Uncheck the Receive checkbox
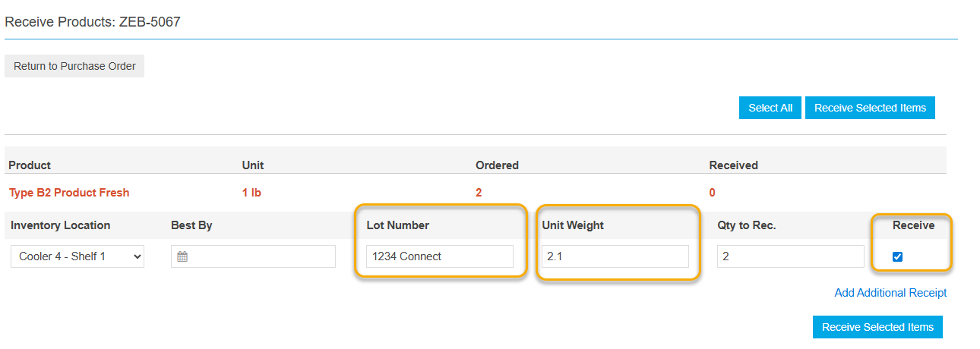The image size is (980, 349). pos(897,257)
